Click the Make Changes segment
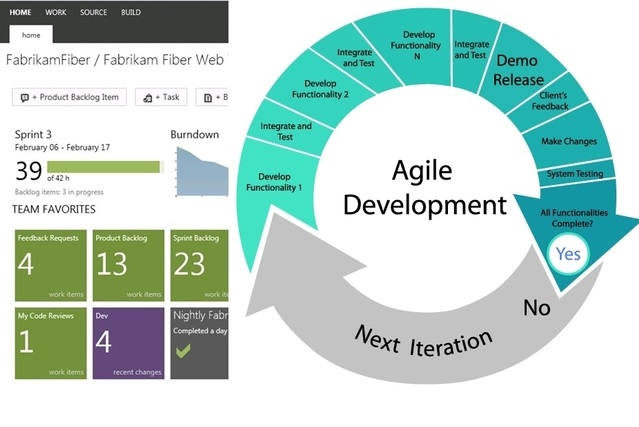Screen dimensions: 639x427 [x=569, y=141]
